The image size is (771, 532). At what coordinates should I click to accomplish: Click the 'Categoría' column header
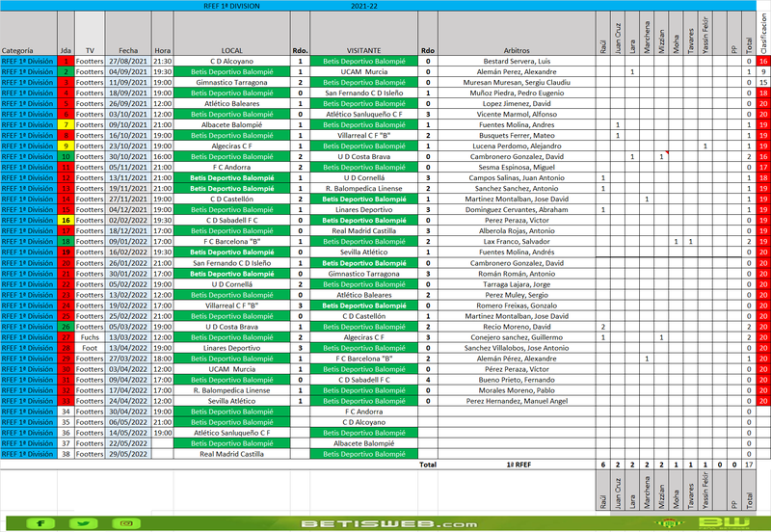[29, 33]
